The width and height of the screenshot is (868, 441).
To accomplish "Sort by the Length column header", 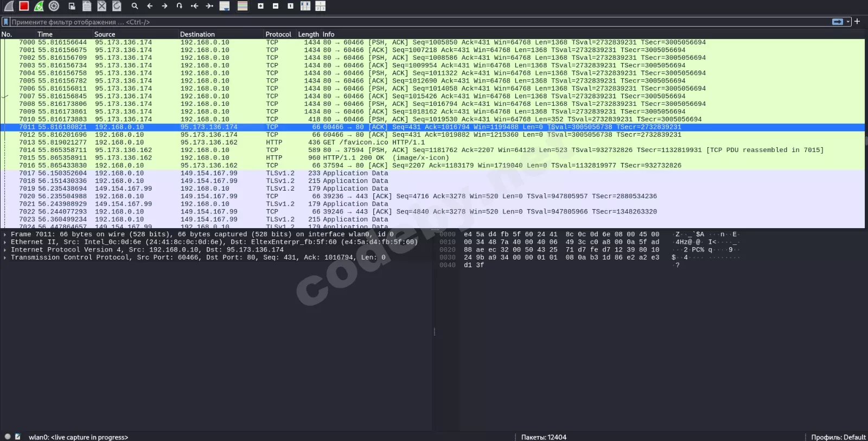I will pyautogui.click(x=309, y=34).
